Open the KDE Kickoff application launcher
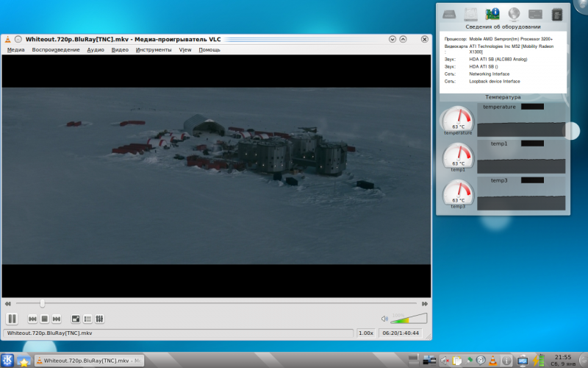Screen dimensions: 588x368 (x=7, y=361)
